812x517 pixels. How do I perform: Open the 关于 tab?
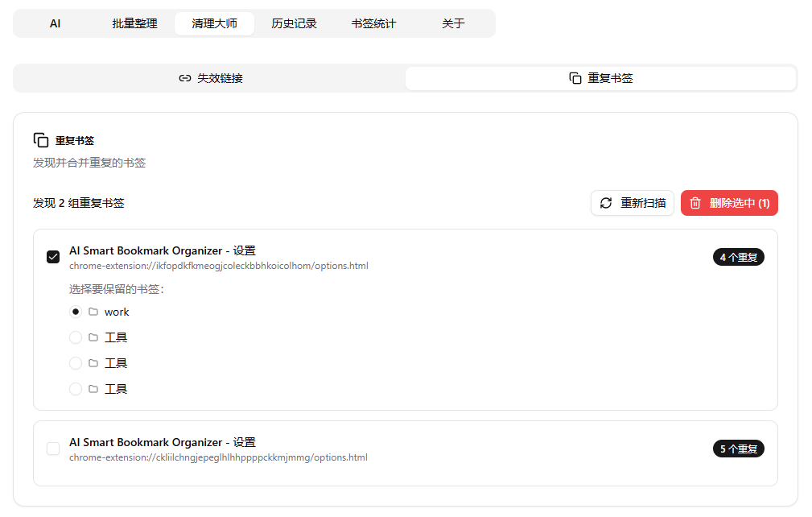pyautogui.click(x=453, y=24)
